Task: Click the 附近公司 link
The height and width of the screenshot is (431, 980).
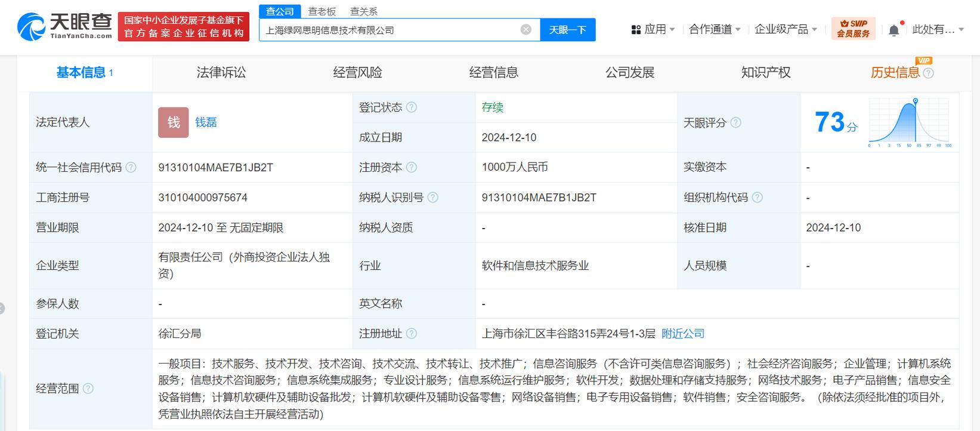Action: pyautogui.click(x=683, y=334)
